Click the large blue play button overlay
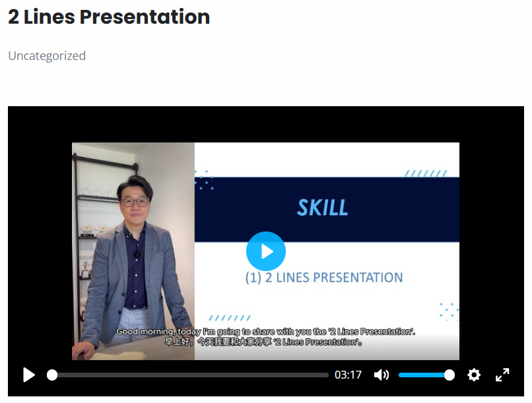The height and width of the screenshot is (403, 532). [265, 251]
